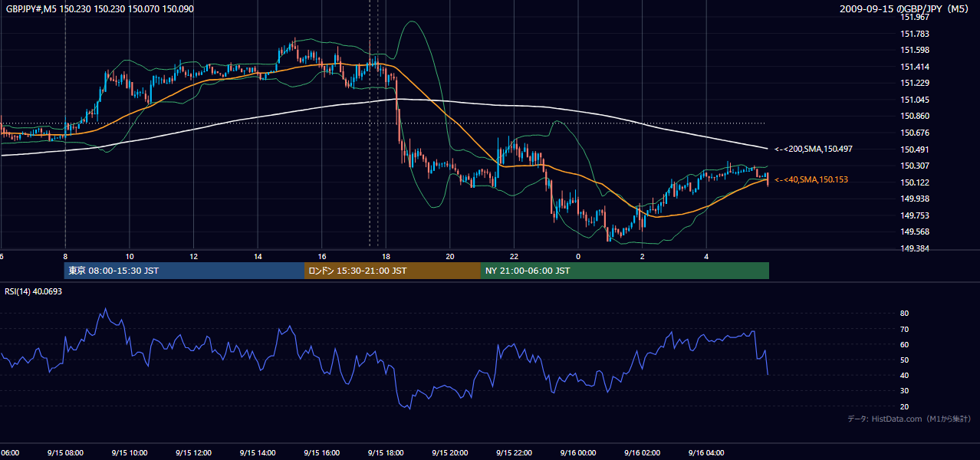
Task: Click the hour 12 label under the price chart
Action: (x=193, y=256)
